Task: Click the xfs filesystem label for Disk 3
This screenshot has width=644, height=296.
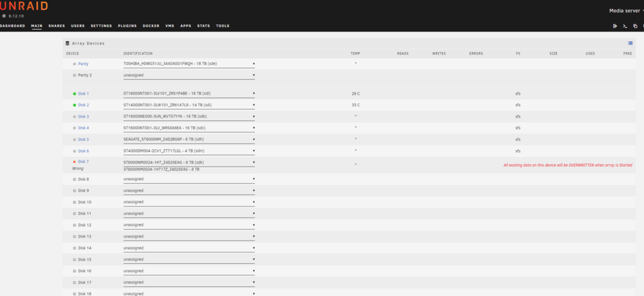Action: (518, 116)
